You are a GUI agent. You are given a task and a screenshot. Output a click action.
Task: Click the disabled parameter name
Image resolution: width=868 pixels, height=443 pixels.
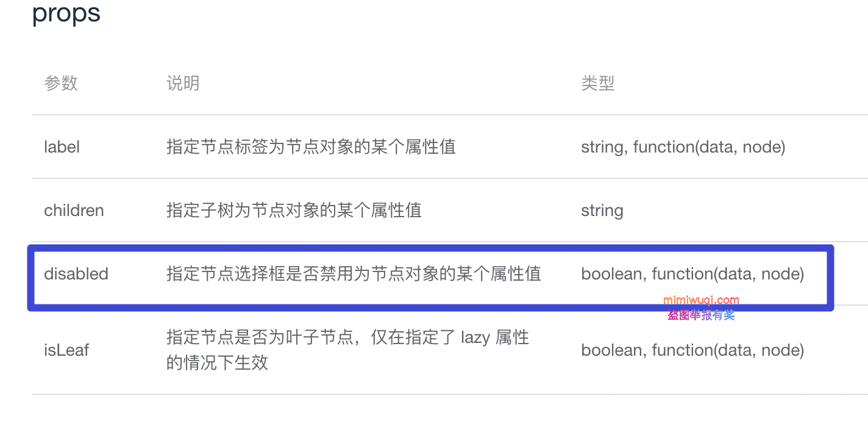pyautogui.click(x=76, y=273)
